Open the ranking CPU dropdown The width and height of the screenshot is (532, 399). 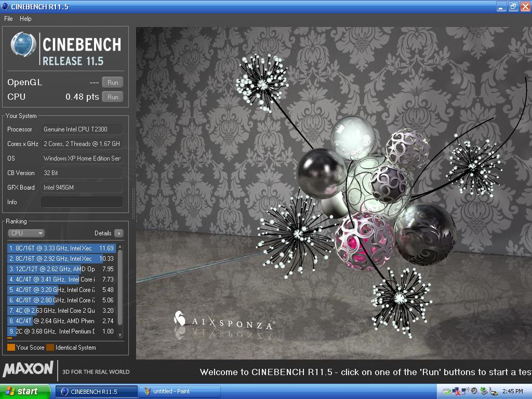[x=26, y=233]
